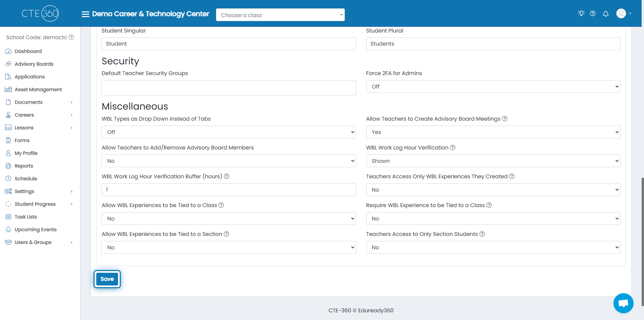
Task: Open Teachers Access Only Section Students select
Action: (493, 247)
